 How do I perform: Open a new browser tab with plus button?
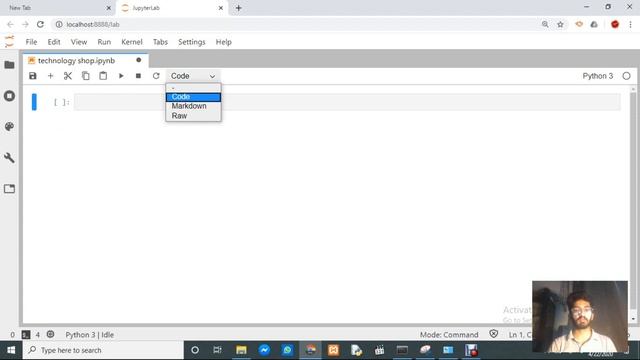[x=238, y=8]
